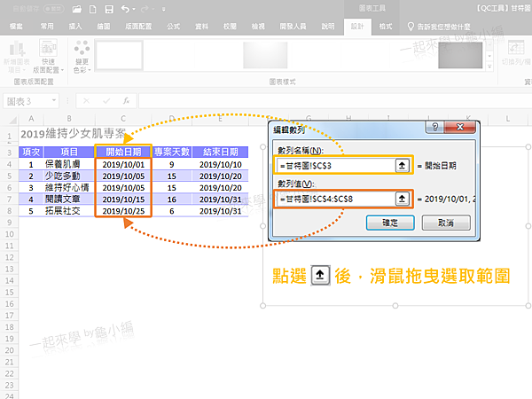Toggle the AutoSave switch

53,9
